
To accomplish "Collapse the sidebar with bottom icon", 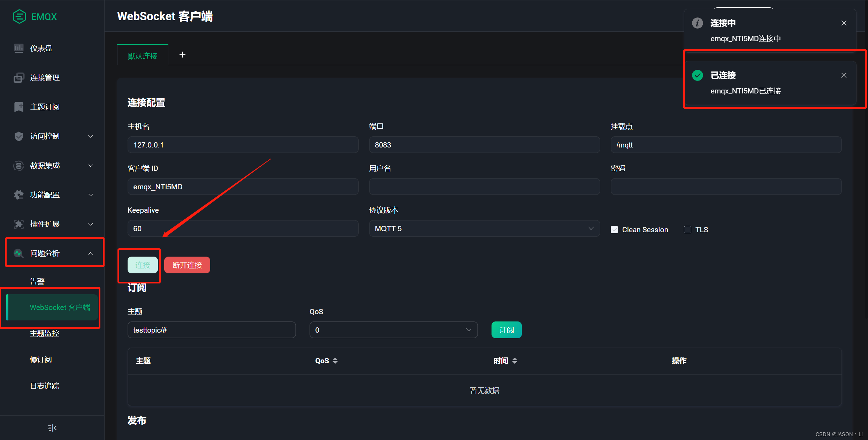I will pos(52,427).
